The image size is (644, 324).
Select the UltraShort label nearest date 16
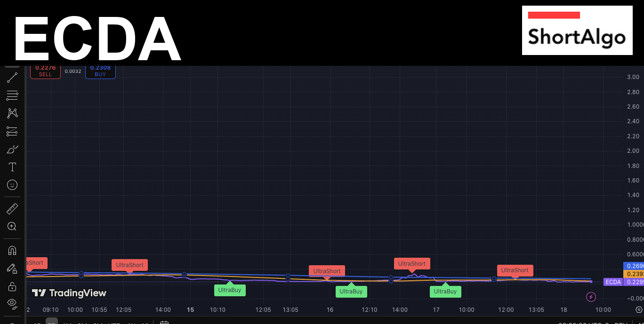pos(327,272)
